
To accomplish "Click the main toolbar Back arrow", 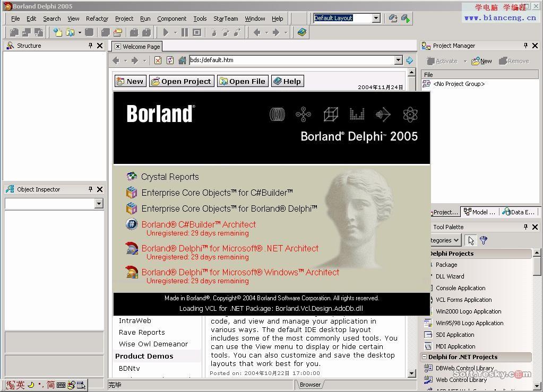I will point(257,32).
